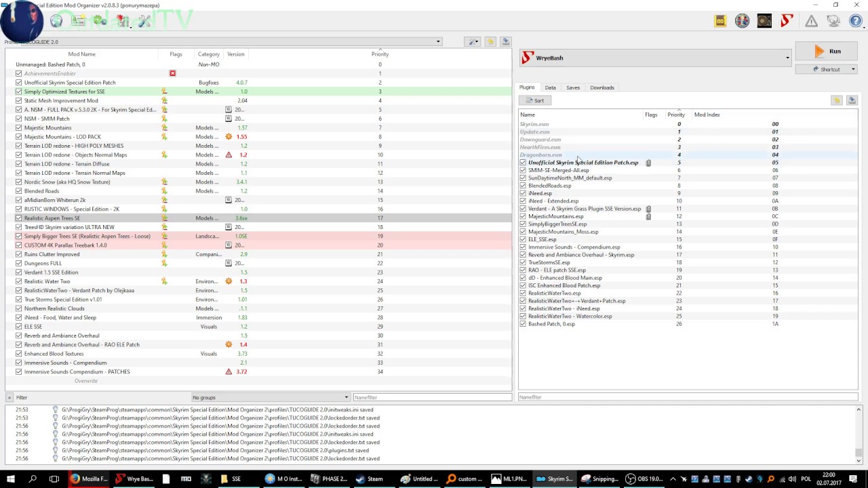The width and height of the screenshot is (868, 488).
Task: Click the orange update icon on Majestic Mountains LOD PACK
Action: coord(229,136)
